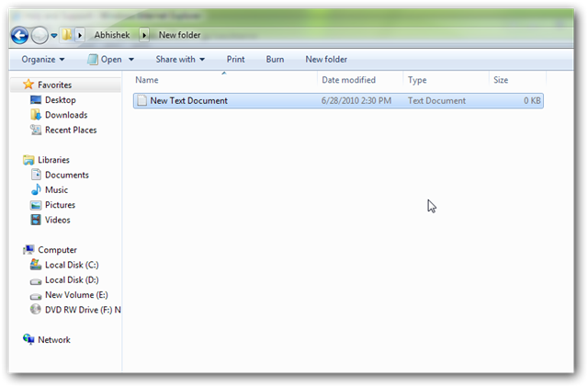Click New folder in the address bar

coord(179,35)
